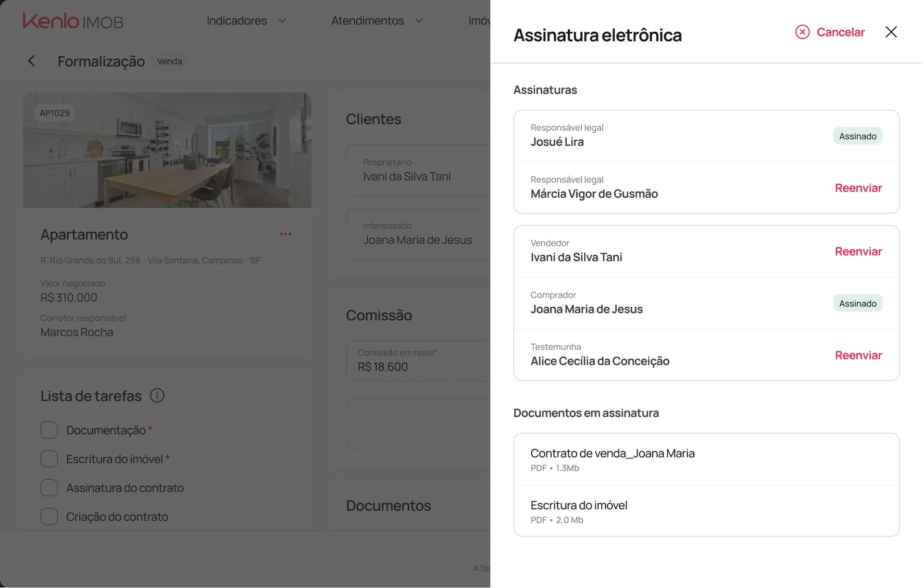Screen dimensions: 923x588
Task: Click the Kenlo IMOB logo
Action: click(x=73, y=20)
